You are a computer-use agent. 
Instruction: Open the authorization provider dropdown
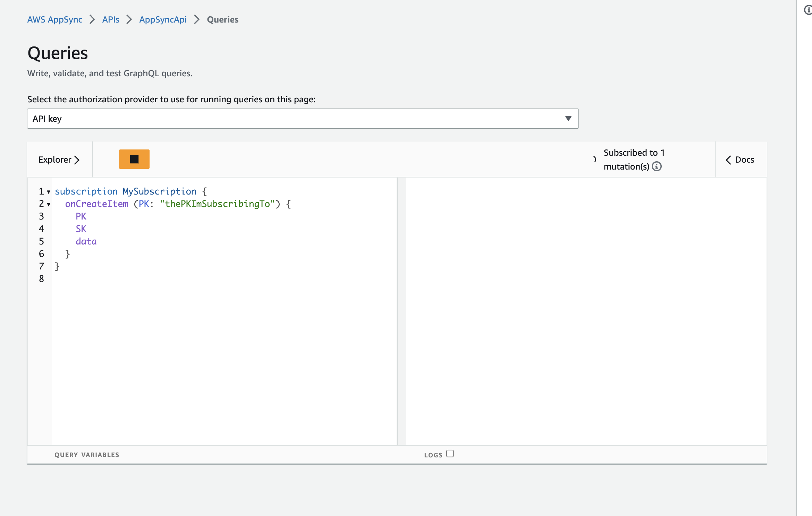[x=303, y=119]
